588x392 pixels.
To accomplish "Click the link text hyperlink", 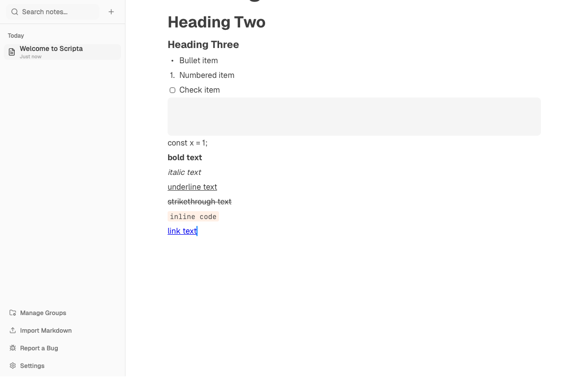I will [x=182, y=231].
